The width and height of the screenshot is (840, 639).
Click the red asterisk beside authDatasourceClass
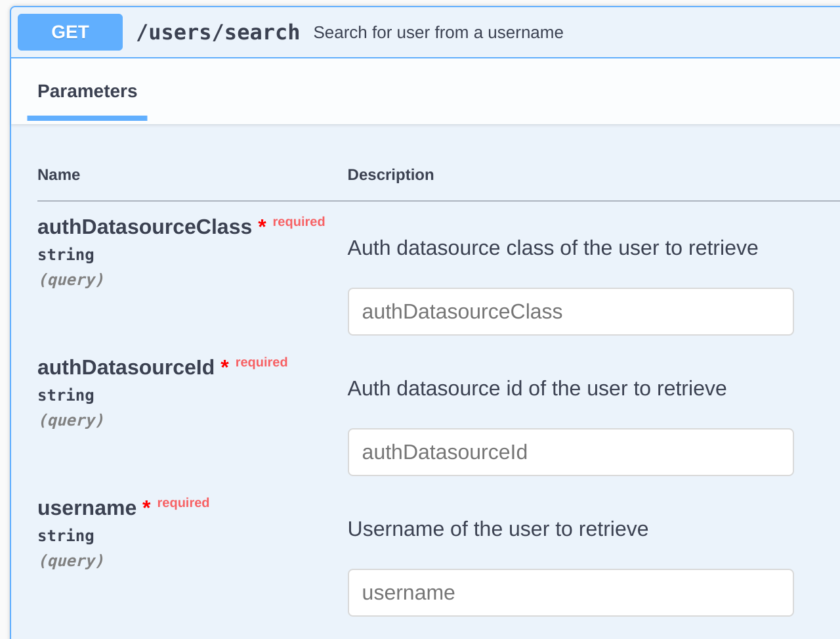point(262,225)
